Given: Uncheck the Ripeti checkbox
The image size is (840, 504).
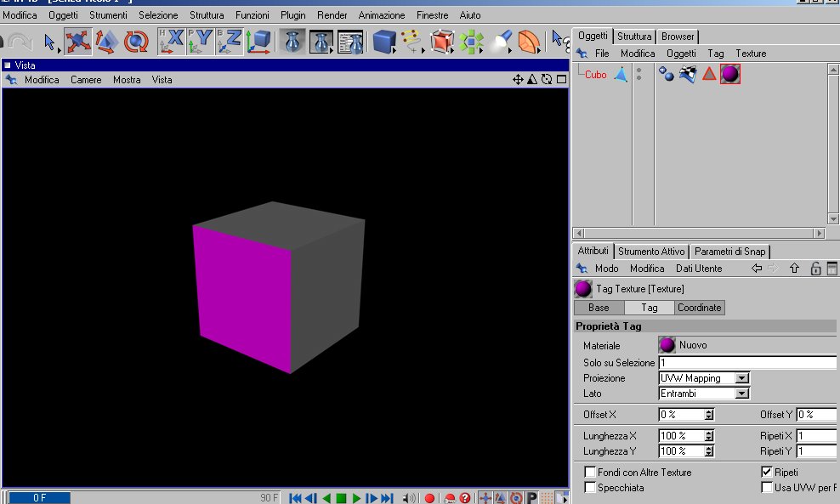Looking at the screenshot, I should click(x=767, y=472).
